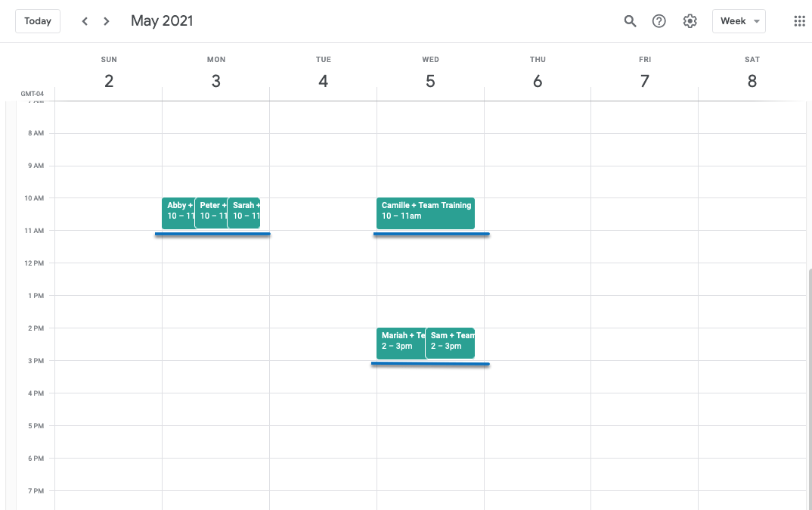Open the Settings gear menu
Screen dimensions: 812x510
[690, 21]
